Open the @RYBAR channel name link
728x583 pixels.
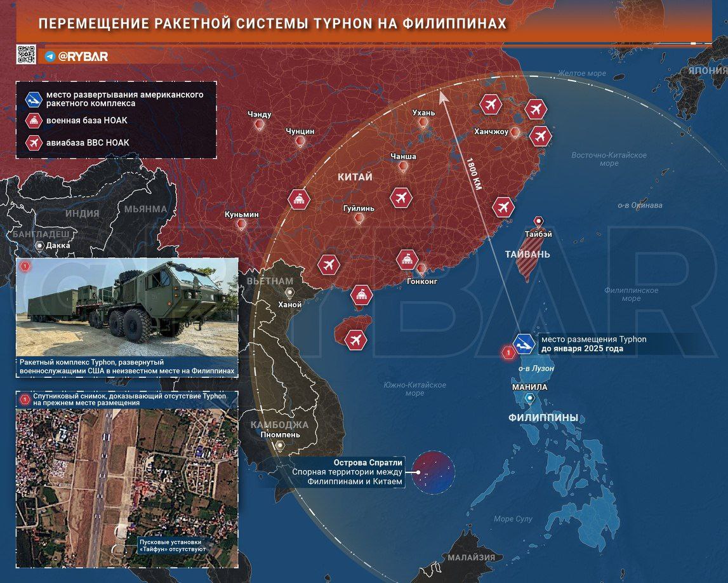(83, 57)
